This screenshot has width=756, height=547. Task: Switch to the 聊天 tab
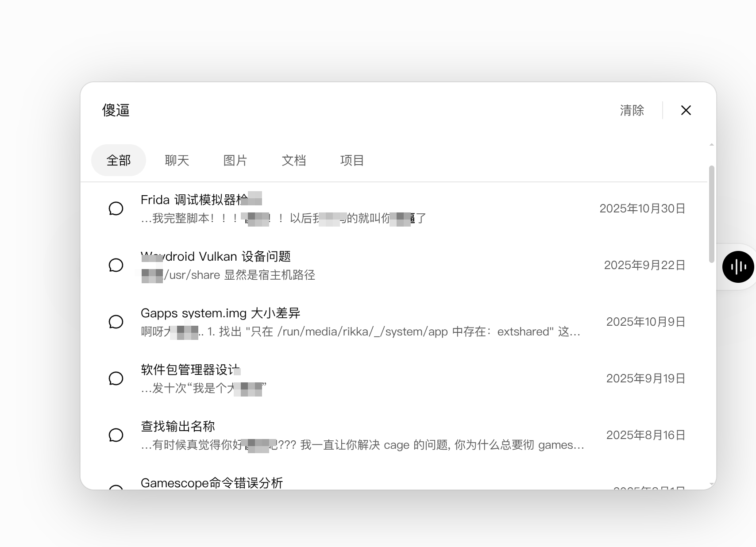[177, 160]
